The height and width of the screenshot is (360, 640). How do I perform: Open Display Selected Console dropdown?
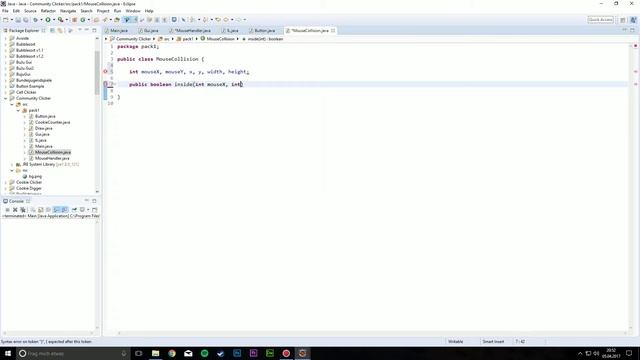coord(88,209)
